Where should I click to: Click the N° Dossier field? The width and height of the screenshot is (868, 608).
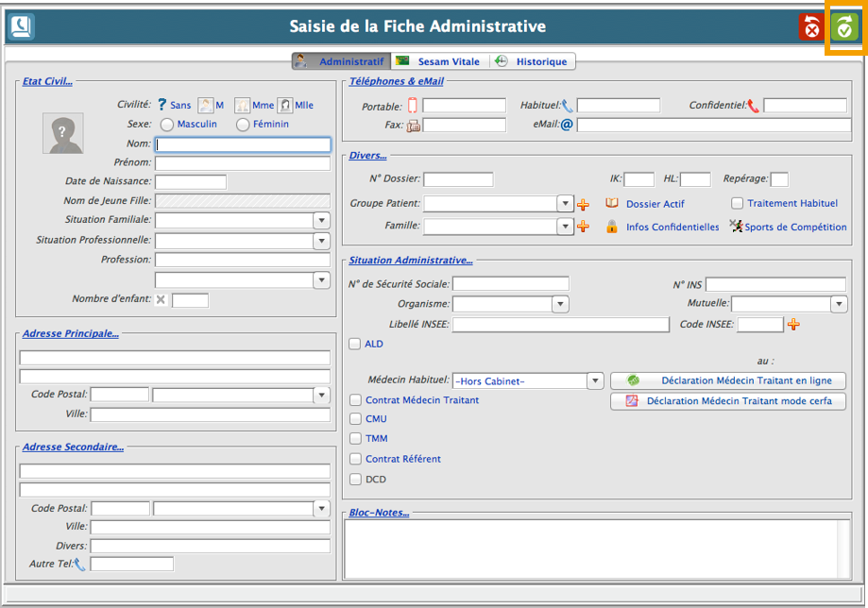pyautogui.click(x=458, y=179)
